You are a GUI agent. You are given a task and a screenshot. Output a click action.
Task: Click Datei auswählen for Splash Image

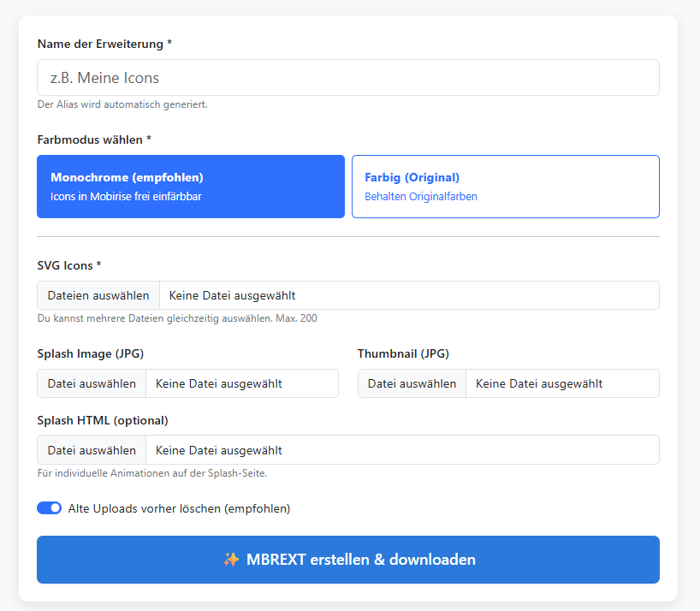click(x=92, y=383)
